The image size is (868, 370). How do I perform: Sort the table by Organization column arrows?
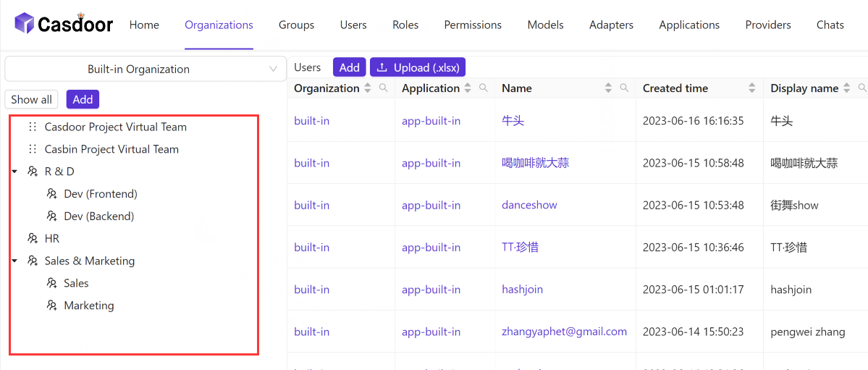(x=368, y=88)
